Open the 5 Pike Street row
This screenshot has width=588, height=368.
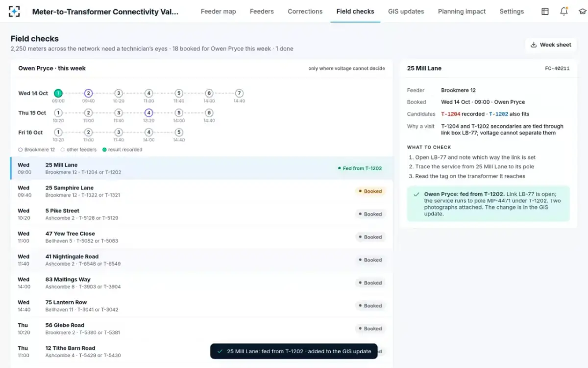click(201, 214)
